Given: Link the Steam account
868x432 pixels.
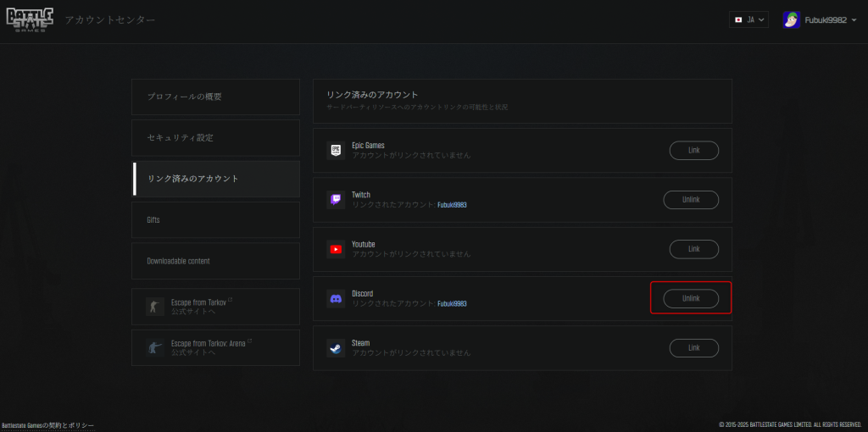Looking at the screenshot, I should [x=693, y=348].
